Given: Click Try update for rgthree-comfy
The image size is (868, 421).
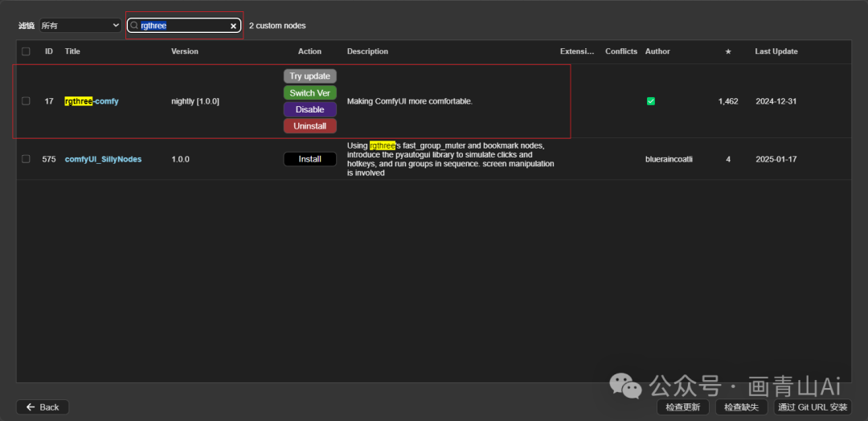Looking at the screenshot, I should click(310, 76).
